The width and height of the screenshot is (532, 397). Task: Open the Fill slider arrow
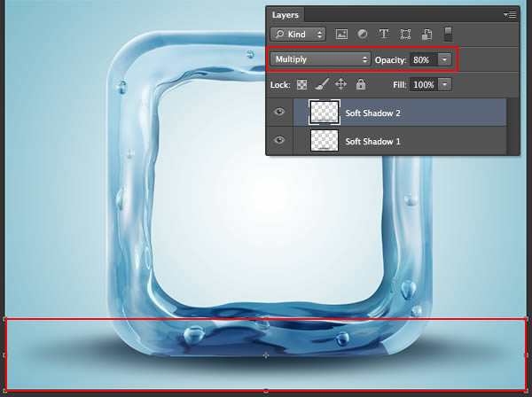(444, 84)
